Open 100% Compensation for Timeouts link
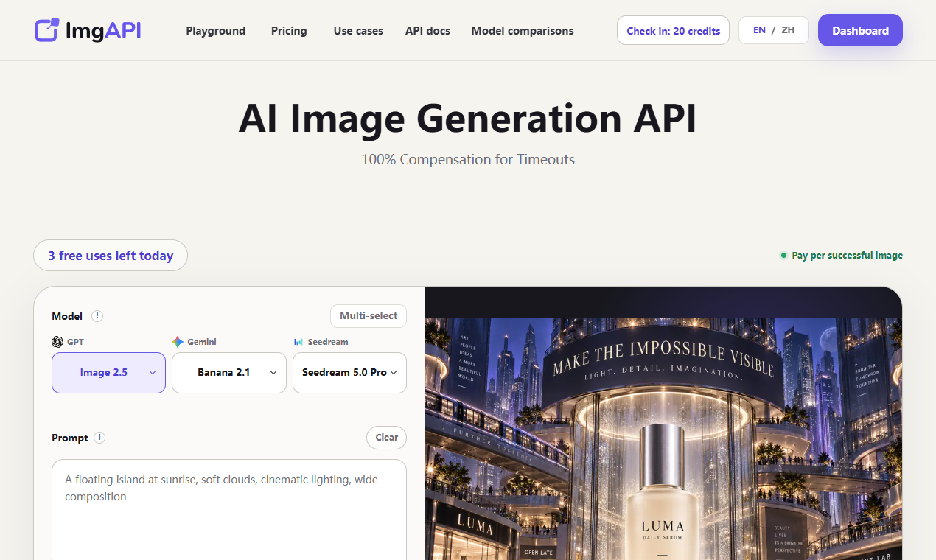The width and height of the screenshot is (936, 560). tap(468, 159)
